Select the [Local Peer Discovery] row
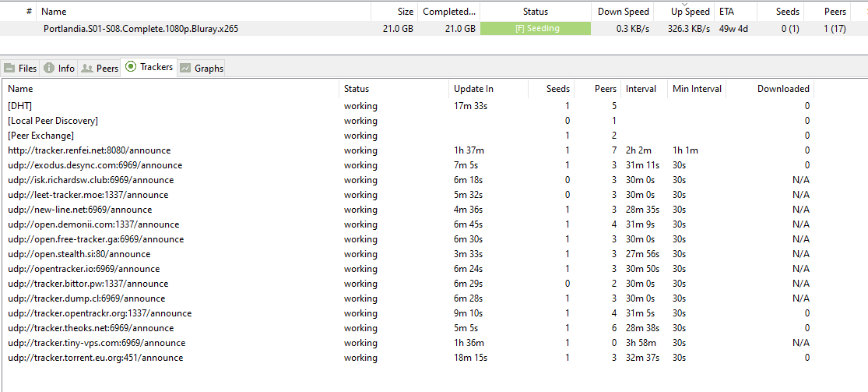The width and height of the screenshot is (868, 392). [x=409, y=121]
